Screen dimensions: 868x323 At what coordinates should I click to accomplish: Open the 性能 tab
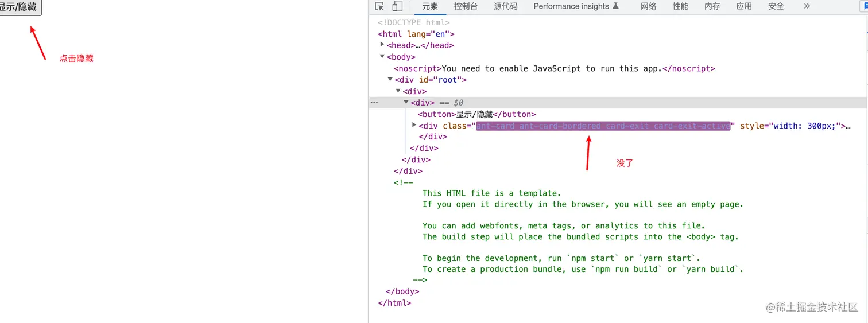tap(680, 6)
